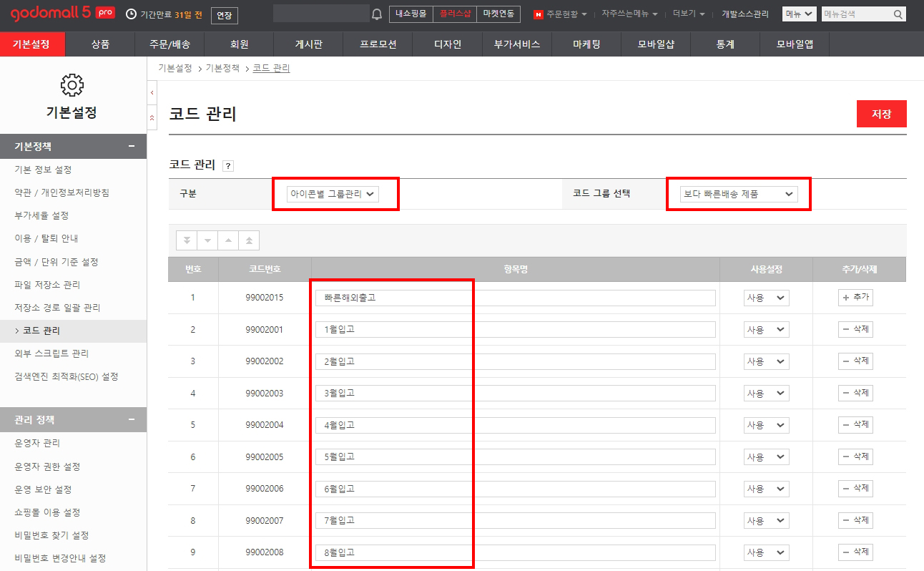Move the row to the bottom with double-down arrow
This screenshot has width=924, height=571.
click(187, 240)
